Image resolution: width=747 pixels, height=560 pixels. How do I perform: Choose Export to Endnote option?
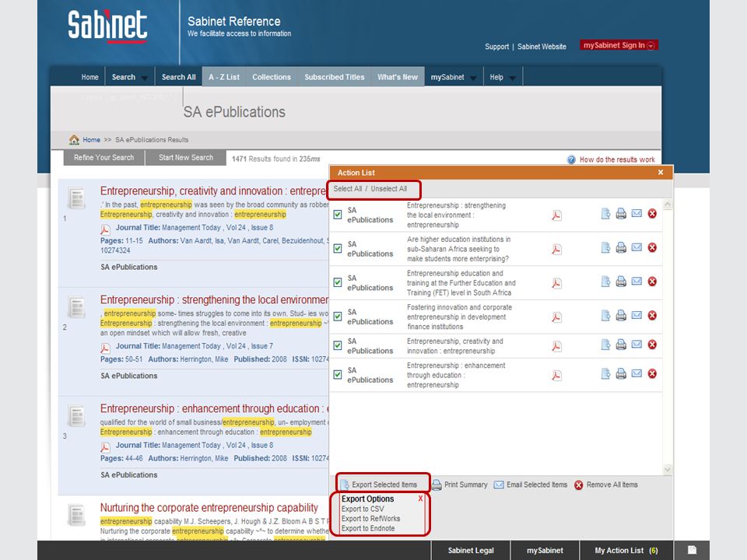tap(368, 528)
